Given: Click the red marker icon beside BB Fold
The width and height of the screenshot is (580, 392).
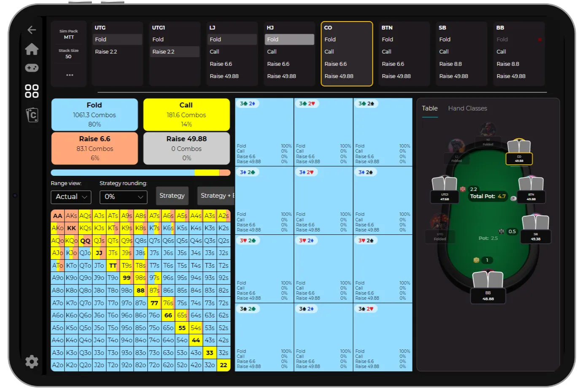Looking at the screenshot, I should point(540,39).
